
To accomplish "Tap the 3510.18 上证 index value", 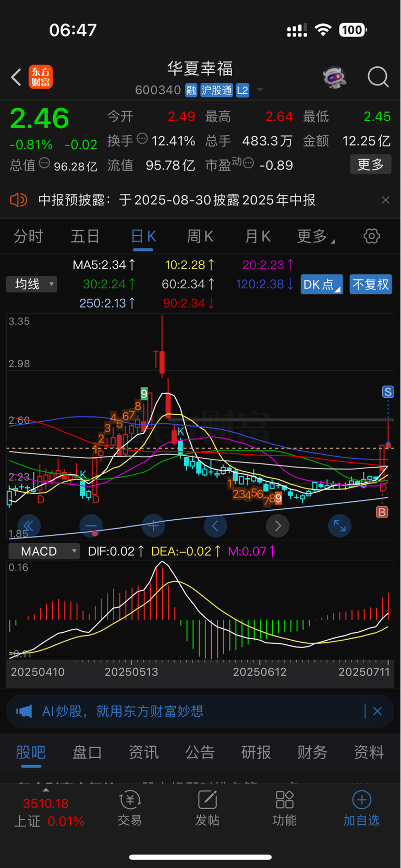I will pyautogui.click(x=46, y=803).
